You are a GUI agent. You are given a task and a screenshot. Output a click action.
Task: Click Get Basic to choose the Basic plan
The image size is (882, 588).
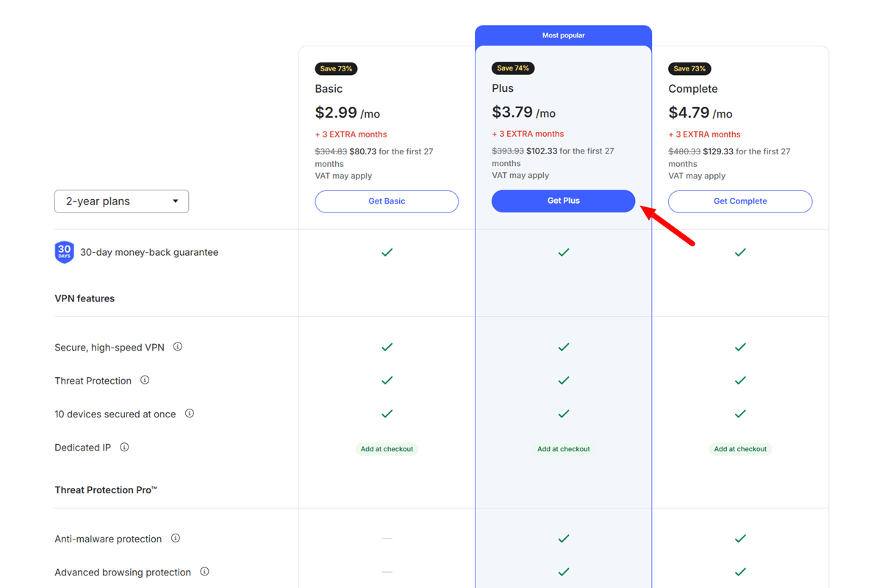[x=387, y=201]
